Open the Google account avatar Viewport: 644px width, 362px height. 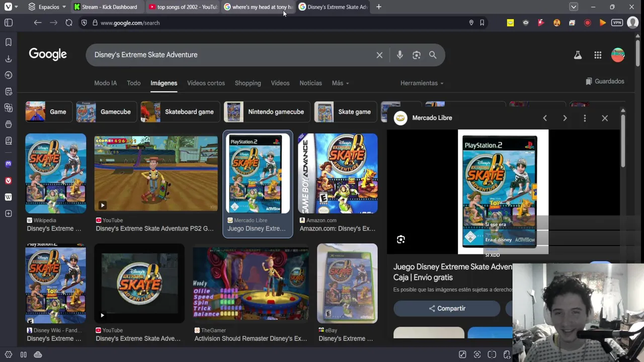618,55
